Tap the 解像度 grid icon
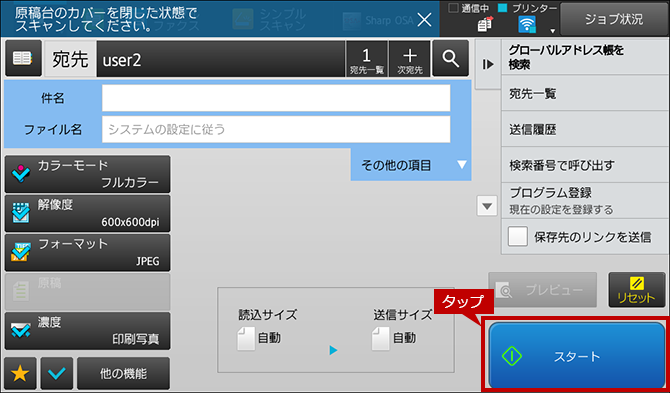The image size is (670, 393). click(x=21, y=214)
